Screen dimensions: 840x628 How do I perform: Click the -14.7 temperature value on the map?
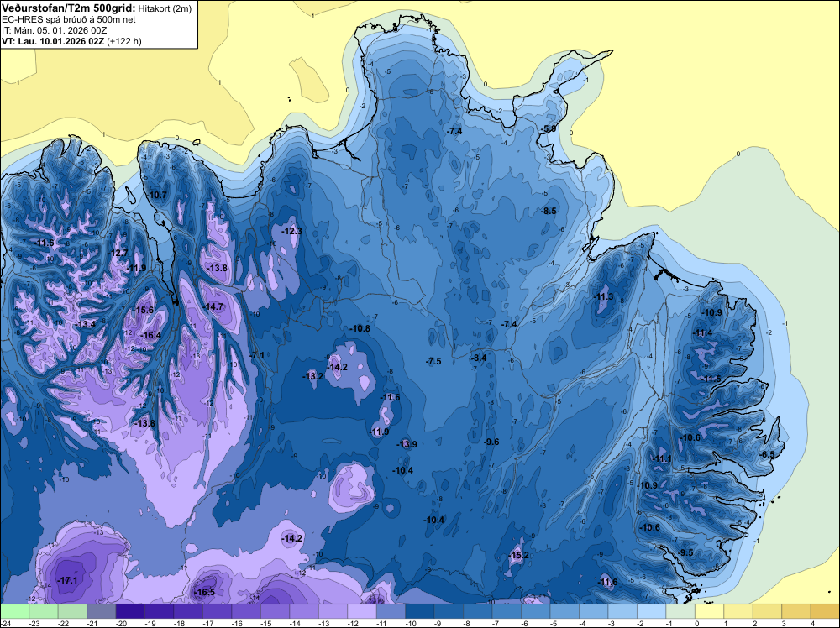[213, 306]
